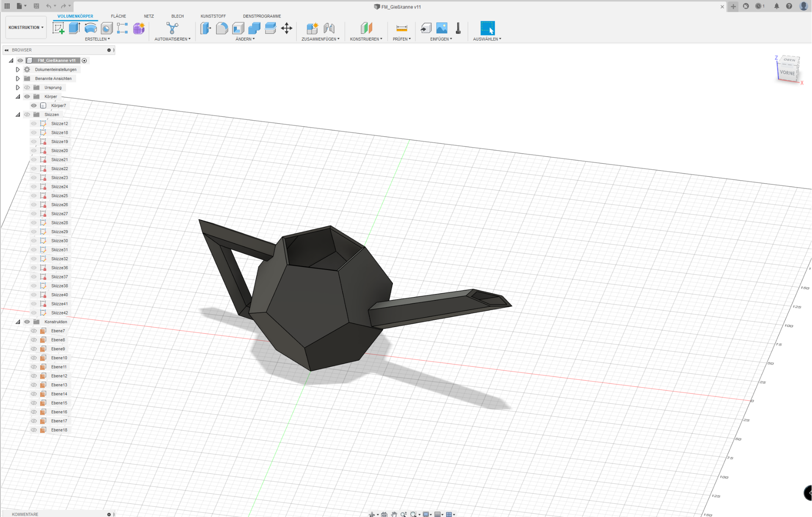Toggle visibility of the Konstruktion folder
The height and width of the screenshot is (517, 812).
27,322
